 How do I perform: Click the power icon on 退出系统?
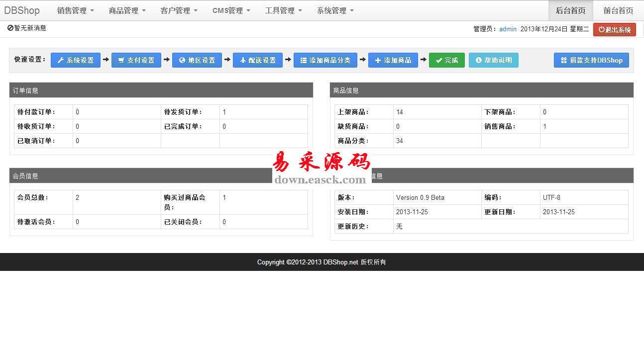(x=602, y=29)
